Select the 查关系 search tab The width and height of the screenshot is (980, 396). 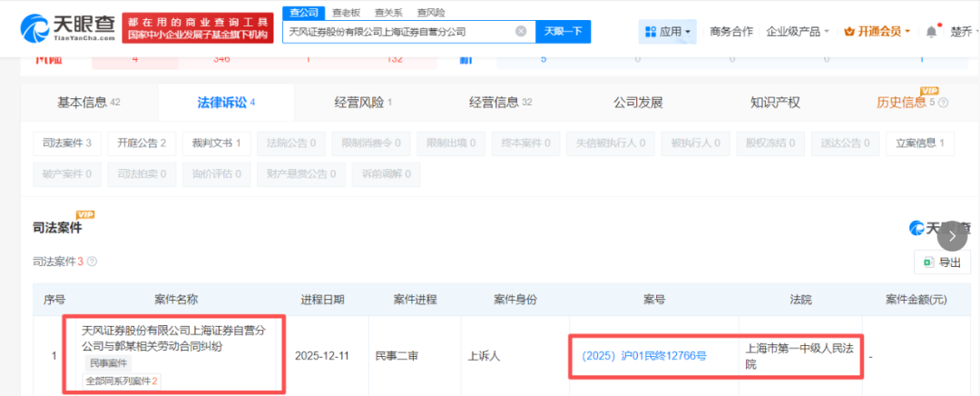(388, 12)
